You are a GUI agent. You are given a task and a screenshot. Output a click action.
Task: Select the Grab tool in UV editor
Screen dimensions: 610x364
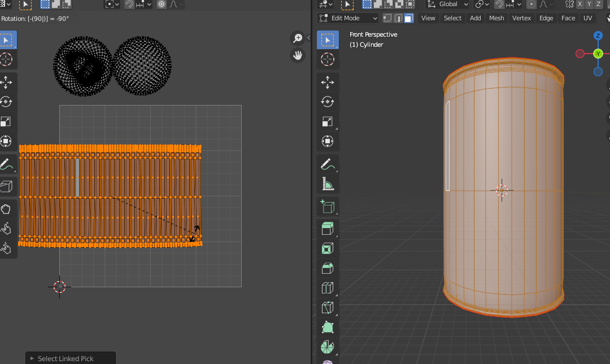point(6,209)
